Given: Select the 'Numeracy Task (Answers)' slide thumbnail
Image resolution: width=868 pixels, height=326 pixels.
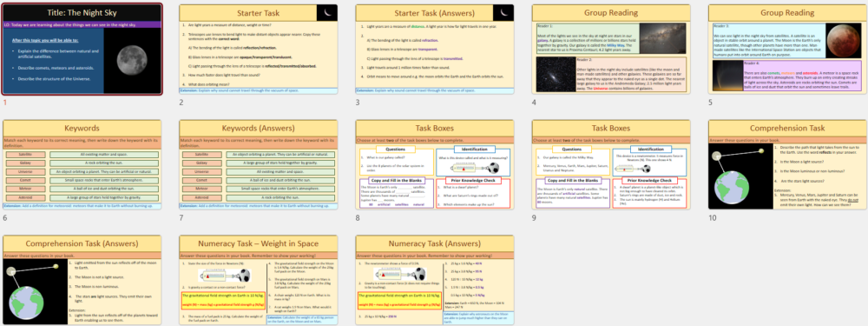Looking at the screenshot, I should [x=435, y=280].
